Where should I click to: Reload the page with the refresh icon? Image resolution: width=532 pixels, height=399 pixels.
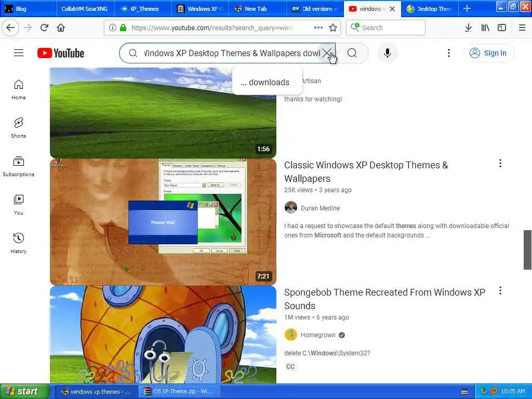(44, 28)
